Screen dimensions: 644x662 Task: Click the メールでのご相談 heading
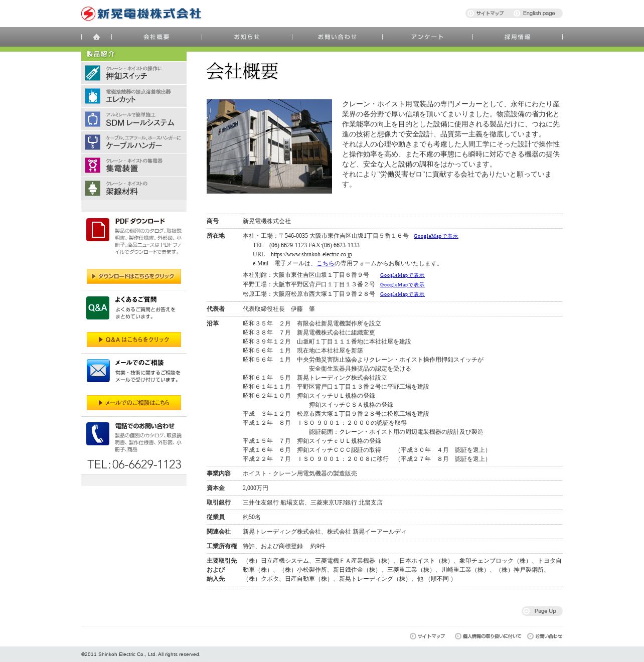pyautogui.click(x=139, y=363)
